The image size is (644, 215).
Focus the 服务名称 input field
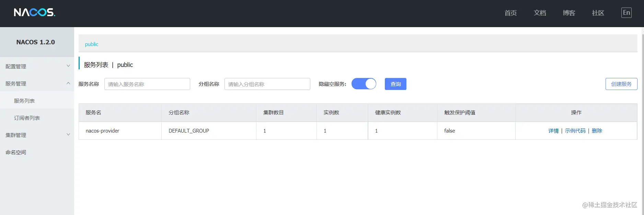[147, 84]
